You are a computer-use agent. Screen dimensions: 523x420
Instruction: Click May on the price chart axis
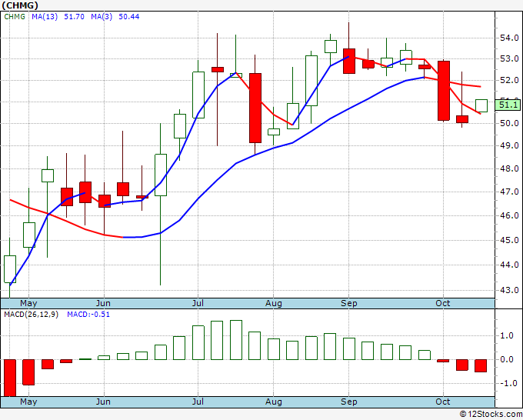click(28, 304)
